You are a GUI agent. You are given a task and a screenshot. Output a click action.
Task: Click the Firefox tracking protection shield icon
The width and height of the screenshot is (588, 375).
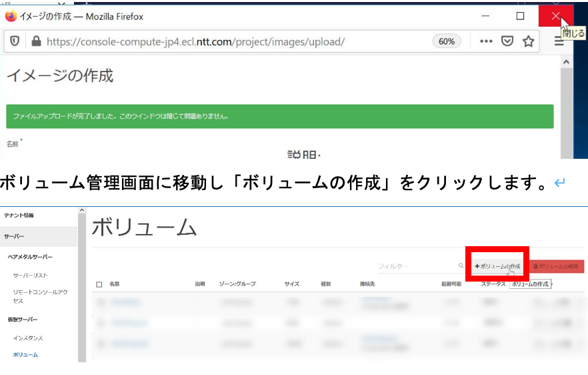point(15,41)
